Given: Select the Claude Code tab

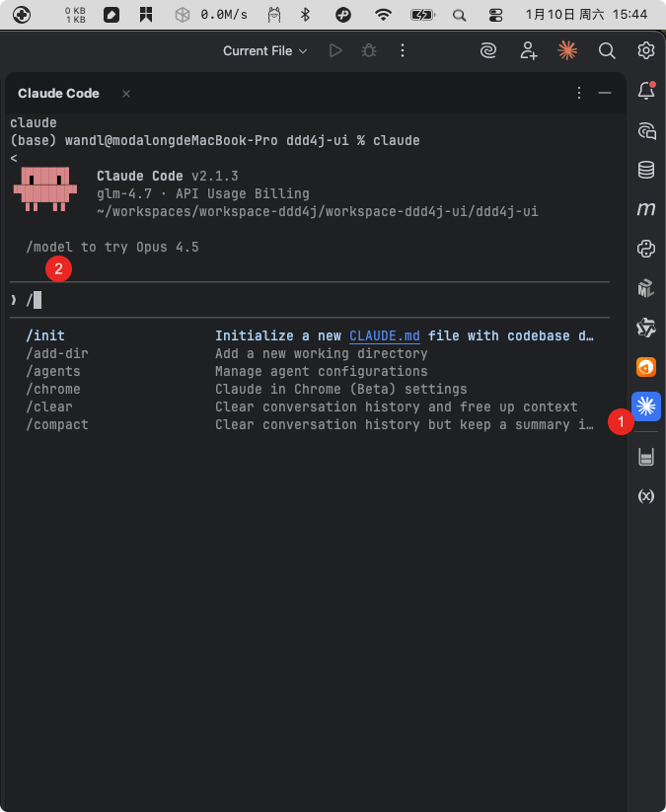Looking at the screenshot, I should tap(58, 93).
